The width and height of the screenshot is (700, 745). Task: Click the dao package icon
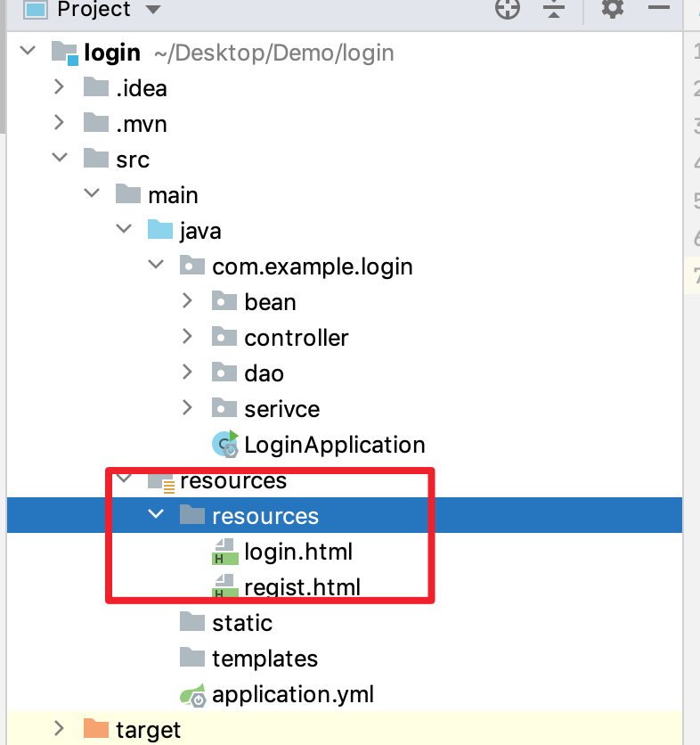click(x=224, y=372)
